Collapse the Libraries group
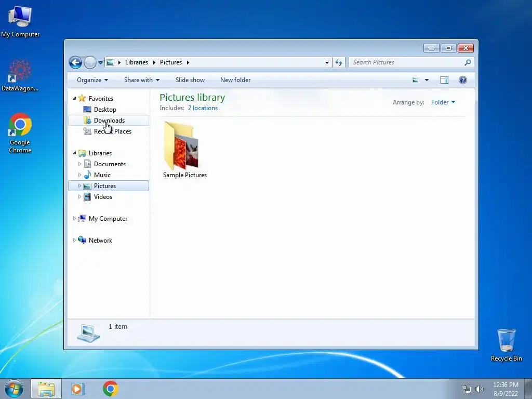532x399 pixels. pos(74,153)
